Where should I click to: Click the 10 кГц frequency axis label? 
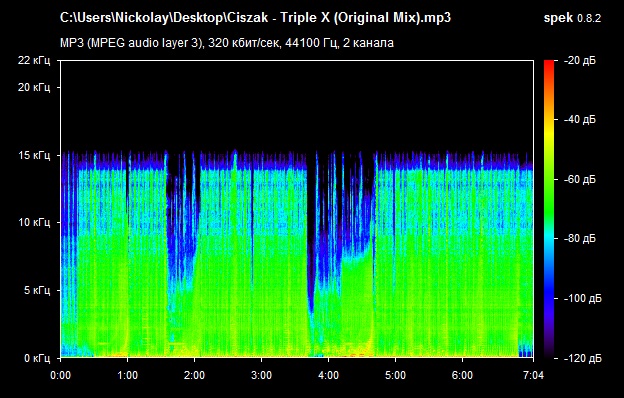click(x=34, y=222)
